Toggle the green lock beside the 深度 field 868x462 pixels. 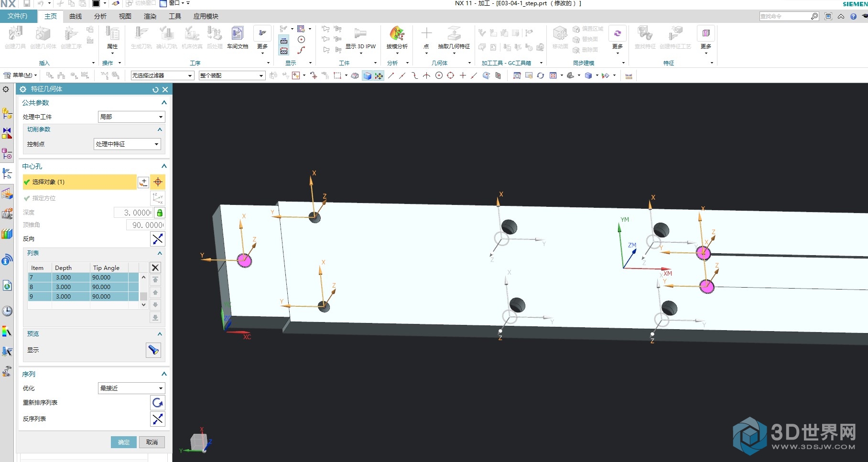(x=160, y=213)
